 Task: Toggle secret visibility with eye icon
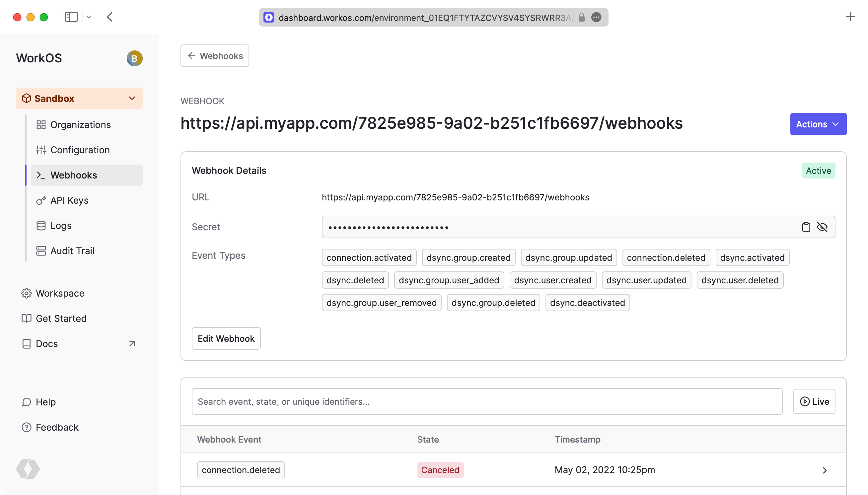[822, 227]
